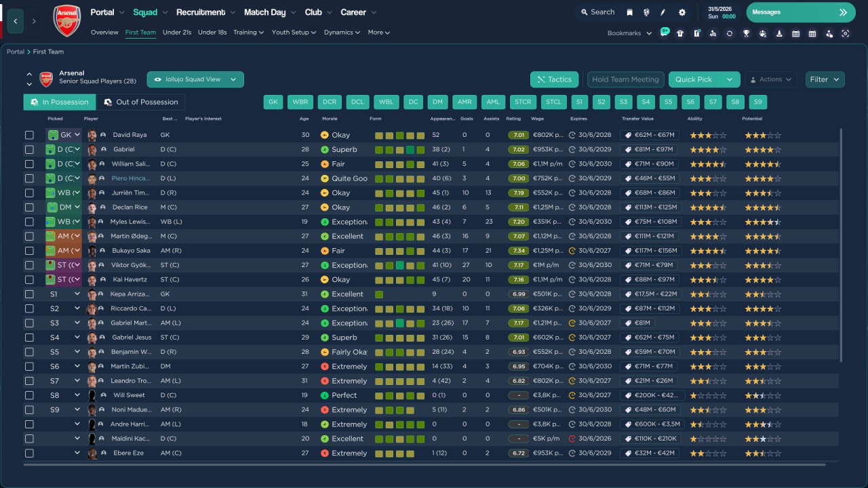Screen dimensions: 868x488
Task: Open the settings gear icon
Action: pos(682,12)
